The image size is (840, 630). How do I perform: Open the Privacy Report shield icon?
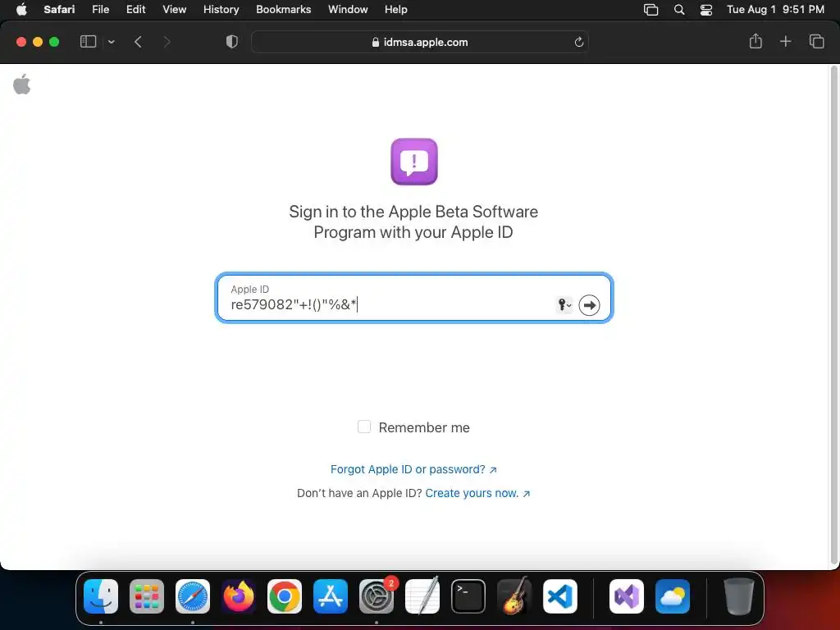click(232, 42)
